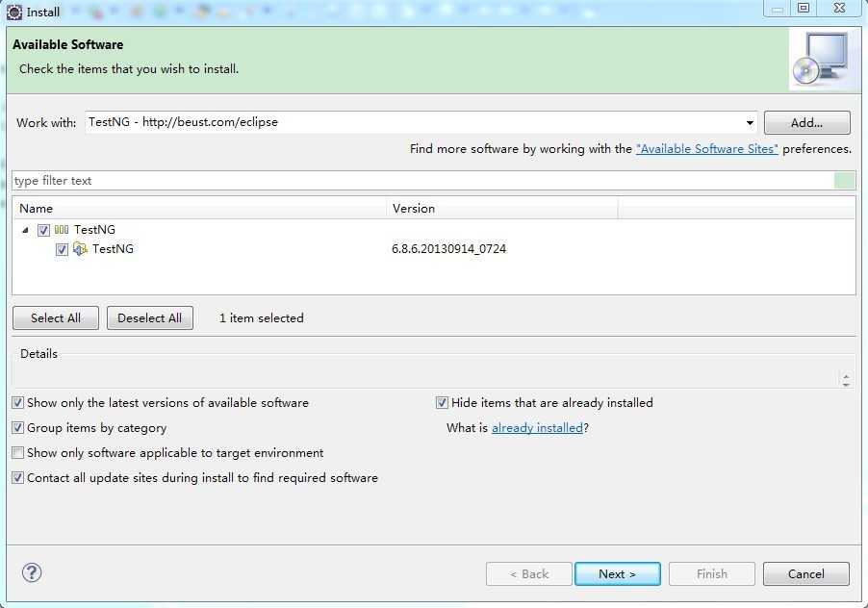Image resolution: width=868 pixels, height=608 pixels.
Task: Select the TestNG category row label
Action: point(94,230)
